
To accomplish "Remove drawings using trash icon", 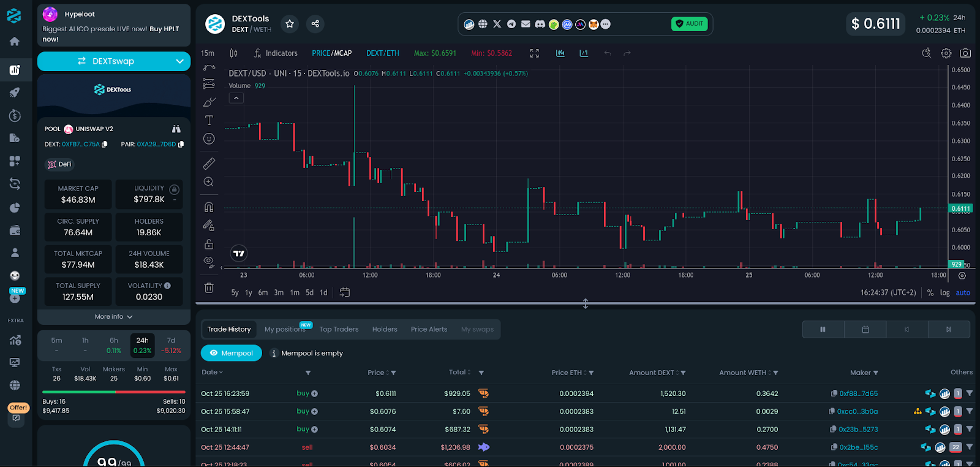I will [209, 288].
